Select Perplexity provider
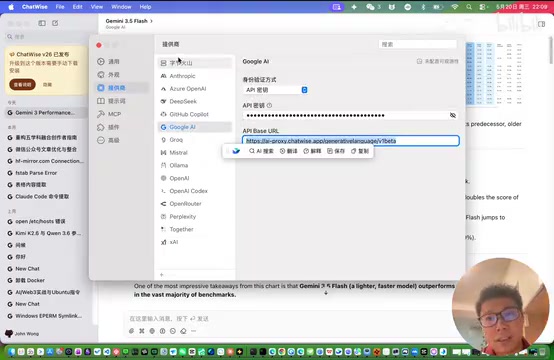The image size is (554, 360). click(x=195, y=217)
